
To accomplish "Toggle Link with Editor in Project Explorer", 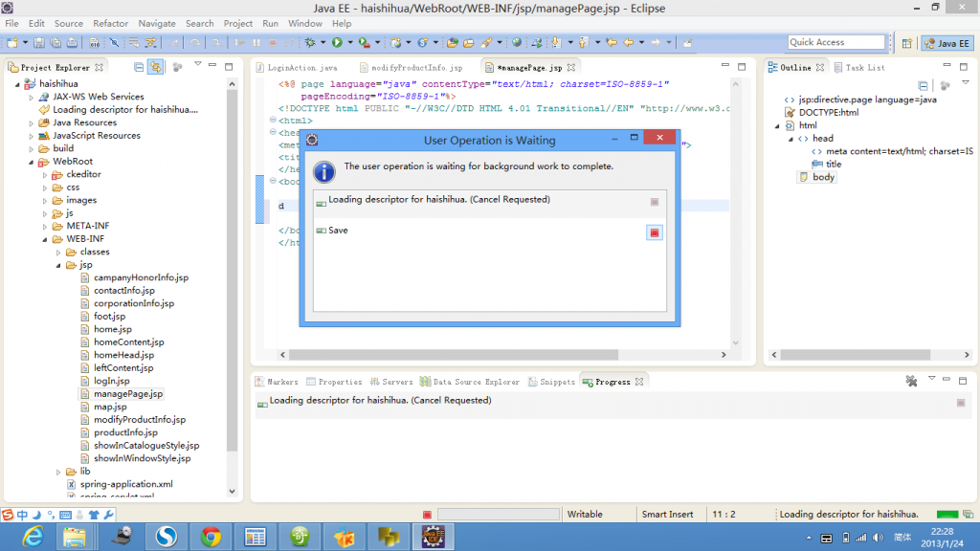I will [156, 66].
